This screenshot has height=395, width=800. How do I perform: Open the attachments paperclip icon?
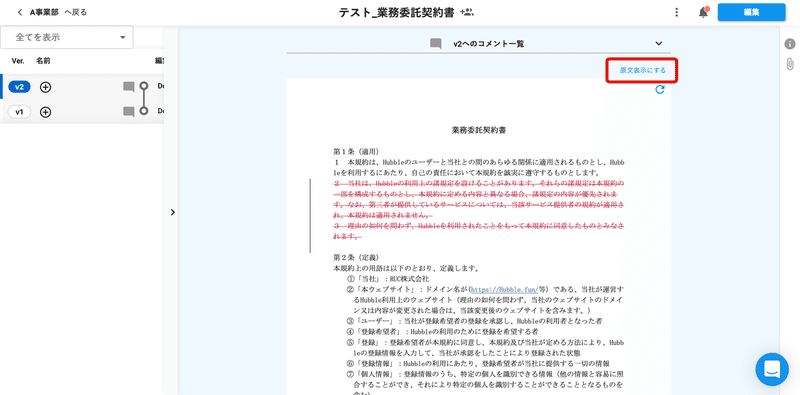pyautogui.click(x=790, y=64)
